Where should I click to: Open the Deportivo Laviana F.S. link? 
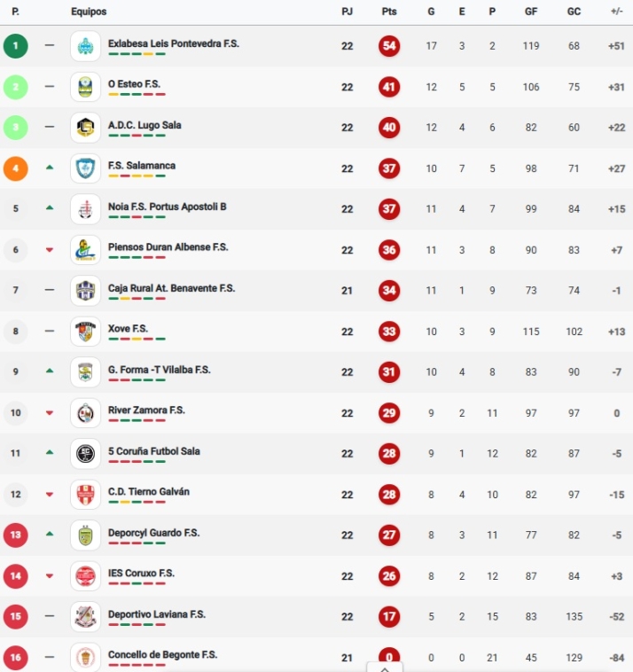tap(156, 614)
